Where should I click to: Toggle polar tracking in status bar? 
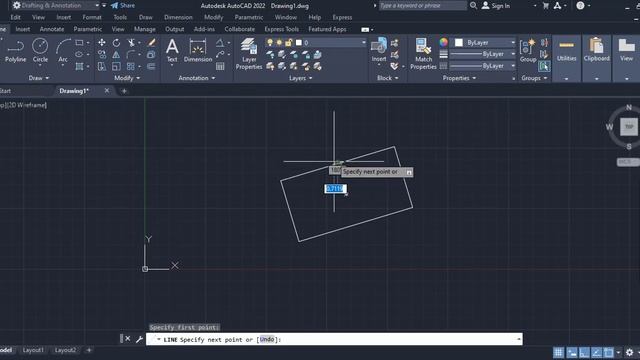point(596,353)
